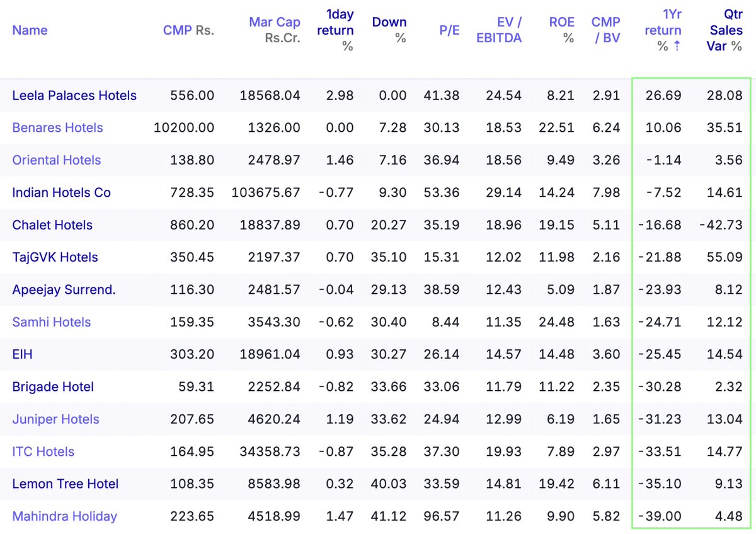The image size is (756, 534).
Task: Open Benares Hotels company link
Action: [x=57, y=128]
